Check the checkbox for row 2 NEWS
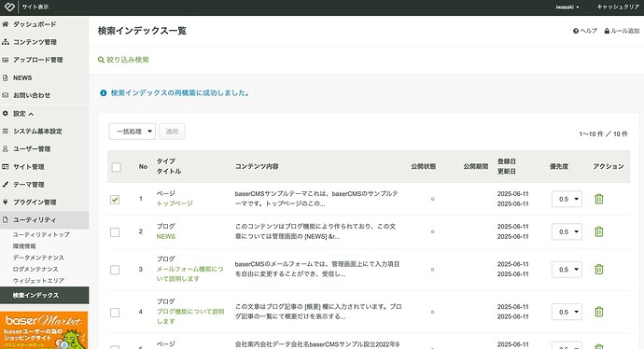Viewport: 644px width, 349px height. (x=115, y=232)
